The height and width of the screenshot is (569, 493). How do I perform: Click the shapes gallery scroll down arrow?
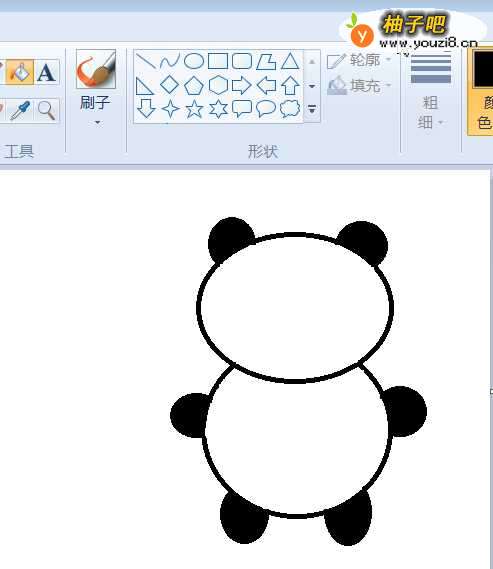(x=312, y=86)
